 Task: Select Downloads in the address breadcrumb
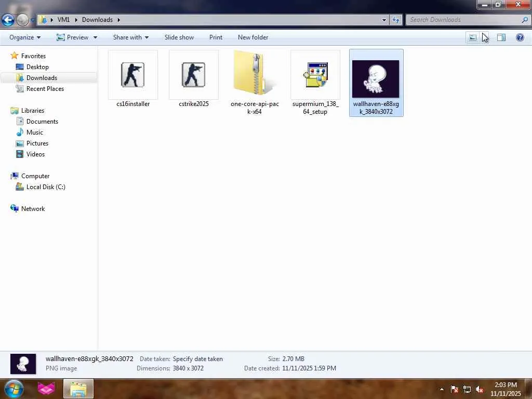tap(97, 20)
